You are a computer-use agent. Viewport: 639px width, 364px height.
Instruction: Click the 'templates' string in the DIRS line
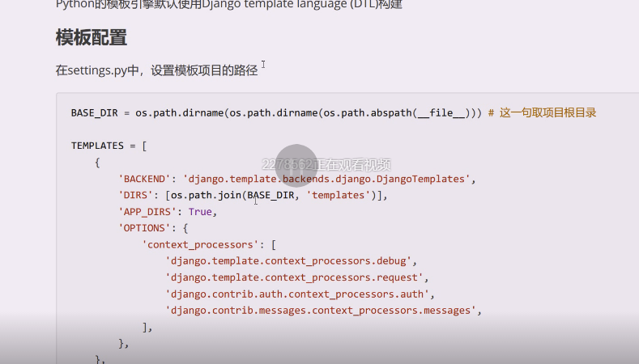pyautogui.click(x=339, y=196)
